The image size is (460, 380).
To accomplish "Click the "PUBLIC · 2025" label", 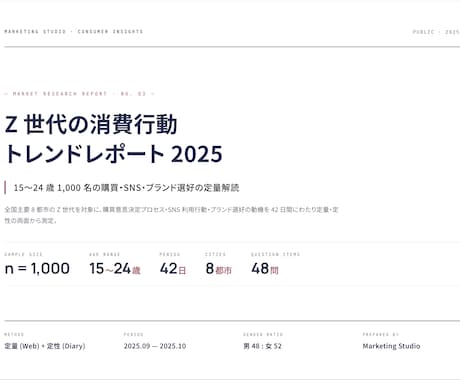I will tap(436, 32).
